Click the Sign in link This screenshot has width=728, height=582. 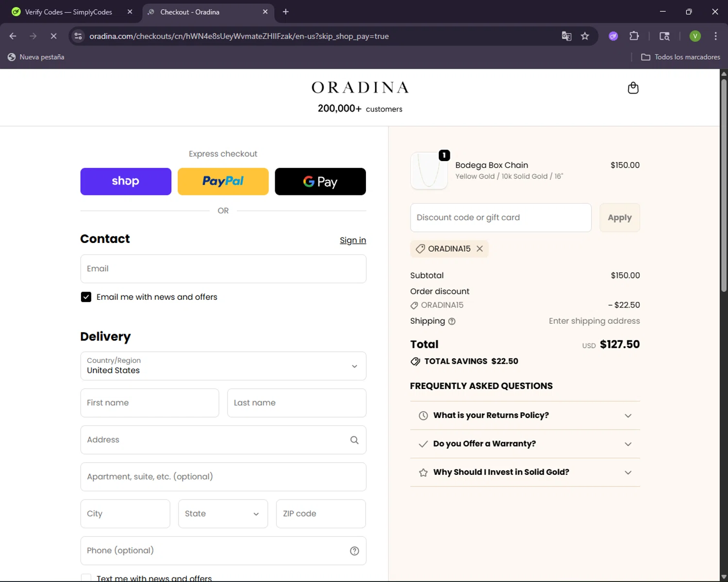point(353,241)
